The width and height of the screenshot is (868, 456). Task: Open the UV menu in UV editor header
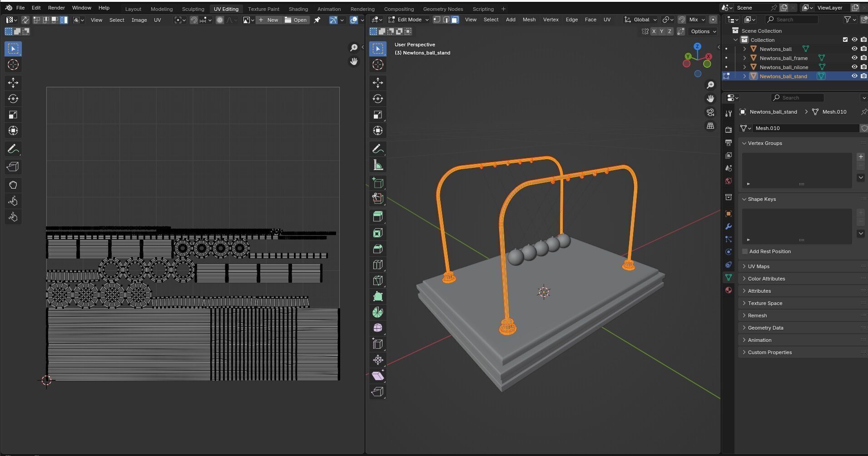point(157,20)
